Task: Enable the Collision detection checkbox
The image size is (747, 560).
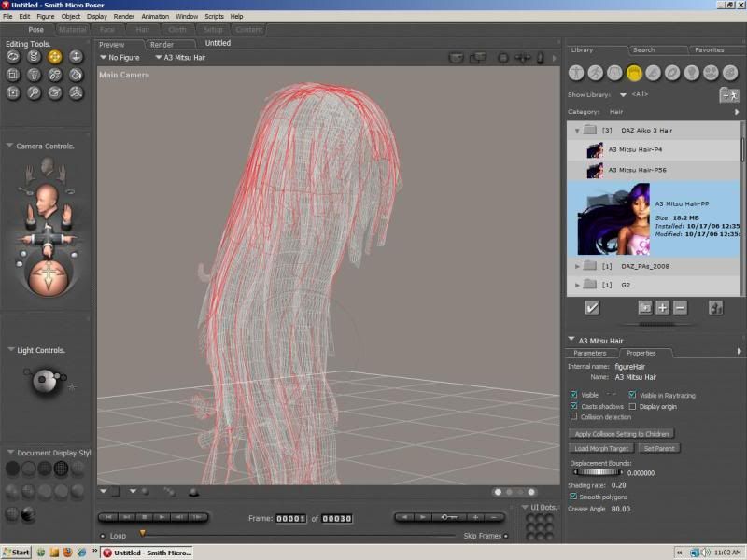Action: pos(573,417)
